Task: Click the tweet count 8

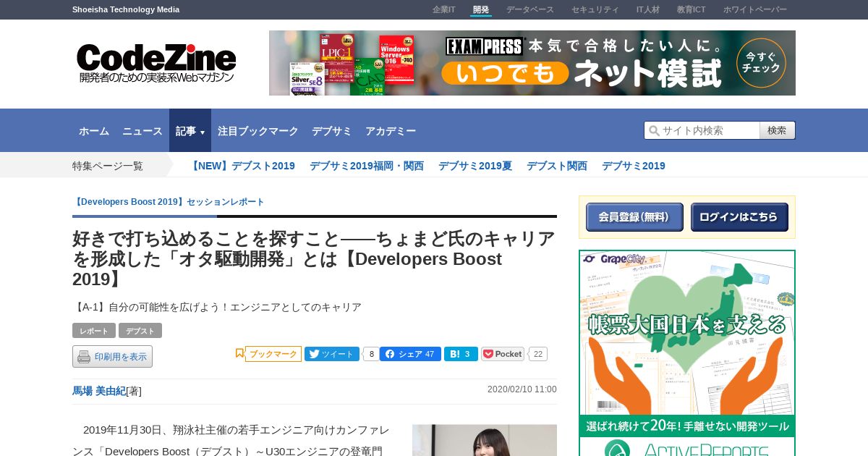Action: [371, 354]
